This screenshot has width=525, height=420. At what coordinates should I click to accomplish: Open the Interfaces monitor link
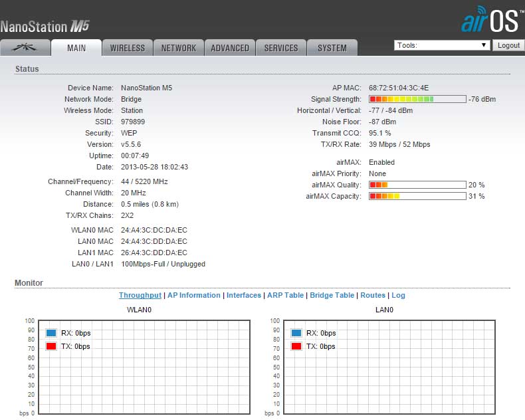pyautogui.click(x=244, y=295)
